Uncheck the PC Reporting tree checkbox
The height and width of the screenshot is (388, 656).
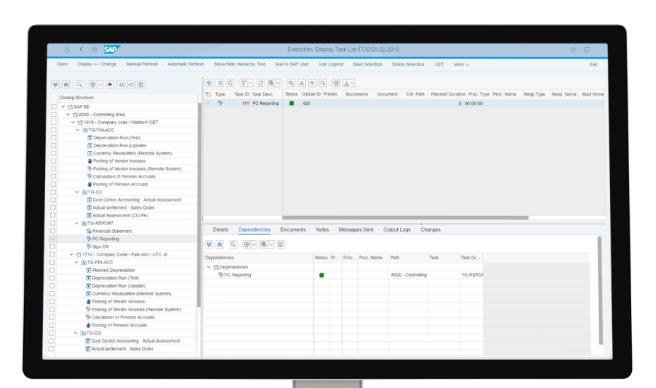(x=53, y=239)
